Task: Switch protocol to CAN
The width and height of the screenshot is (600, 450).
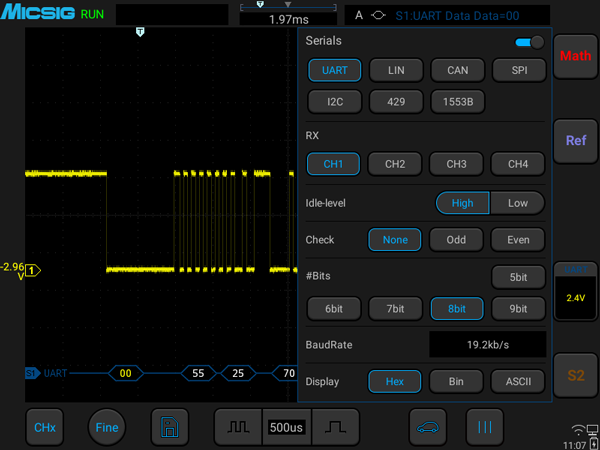Action: tap(458, 70)
